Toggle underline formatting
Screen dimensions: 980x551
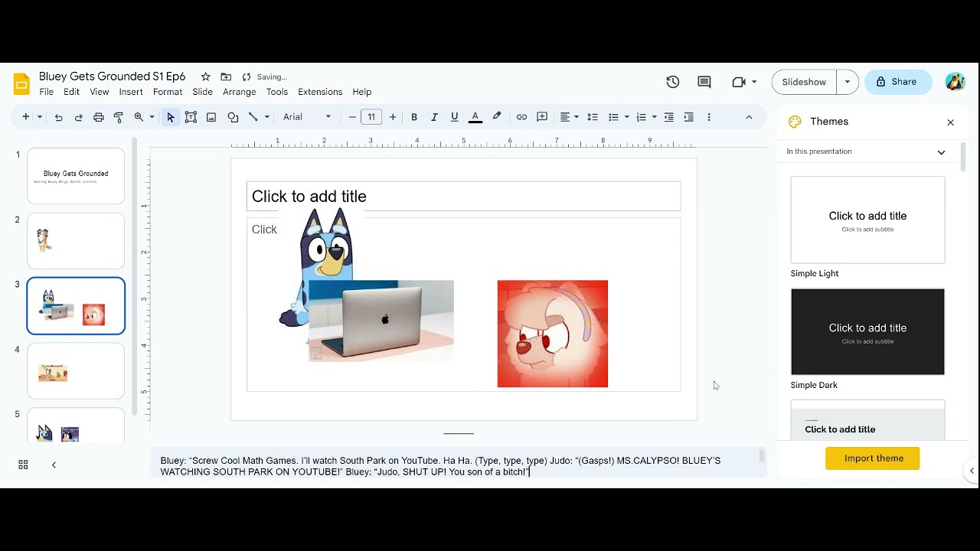(455, 117)
